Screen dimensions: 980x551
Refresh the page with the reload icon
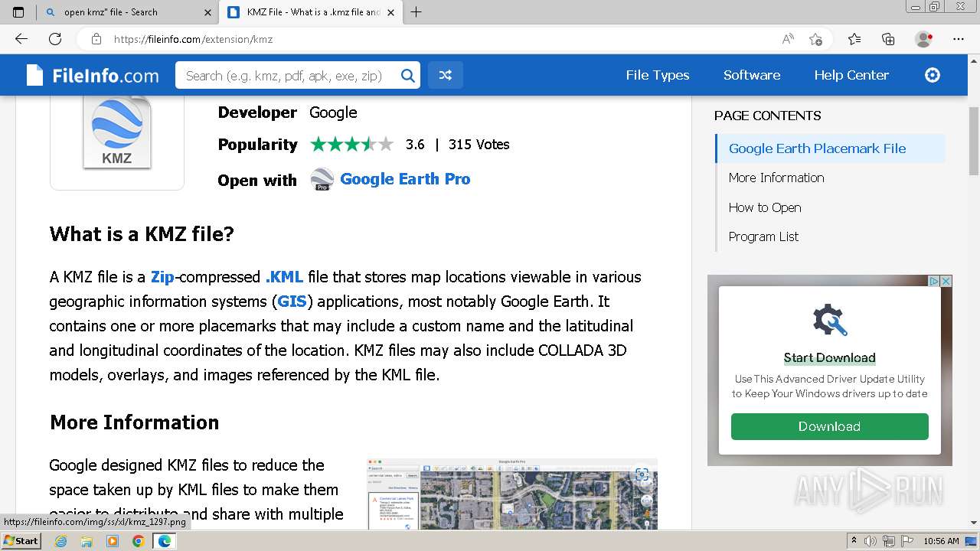click(55, 39)
